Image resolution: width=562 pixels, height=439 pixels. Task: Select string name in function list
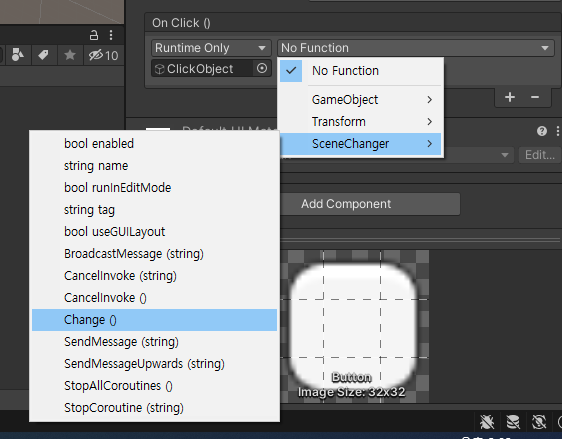(154, 166)
